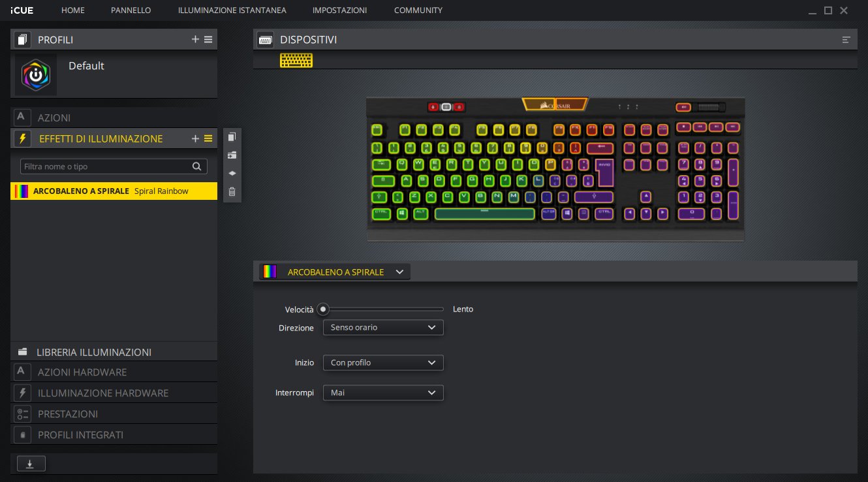868x482 pixels.
Task: Open the Community tab
Action: (x=418, y=10)
